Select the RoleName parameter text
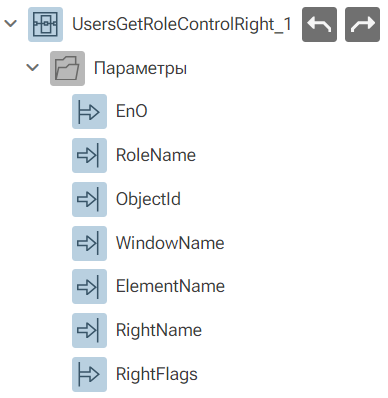Image resolution: width=388 pixels, height=398 pixels. 156,155
